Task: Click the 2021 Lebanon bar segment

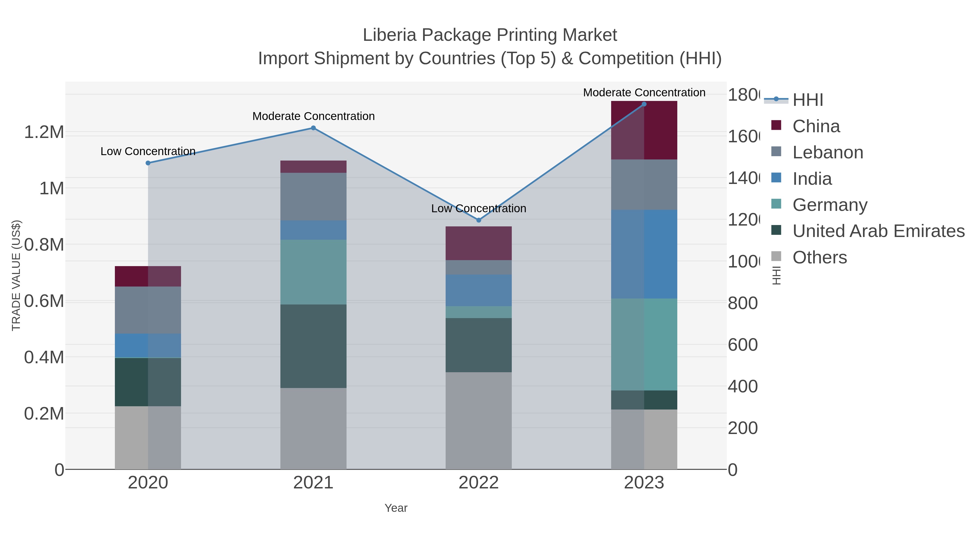Action: pos(314,197)
